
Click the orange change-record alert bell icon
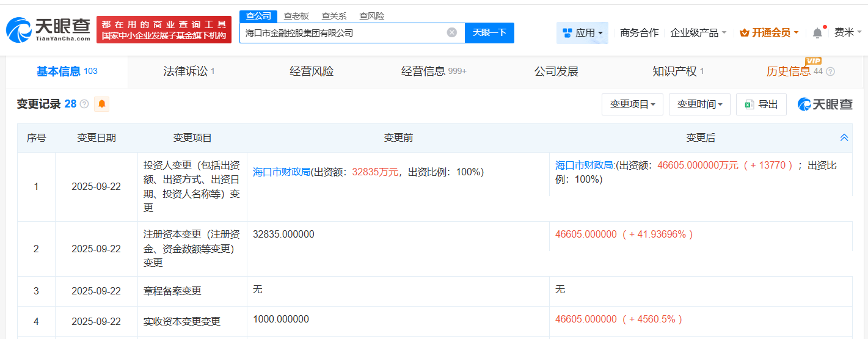click(101, 104)
